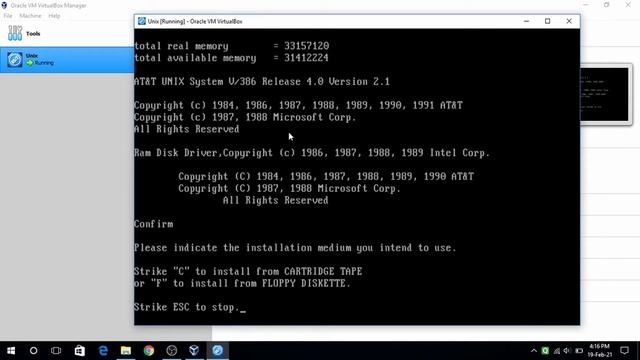
Task: Click inside the Unix VM console screen
Action: 357,177
